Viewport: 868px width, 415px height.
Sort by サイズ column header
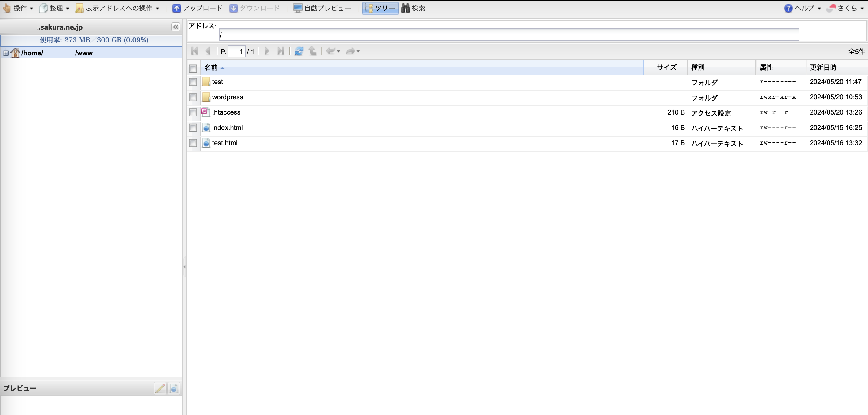(666, 67)
